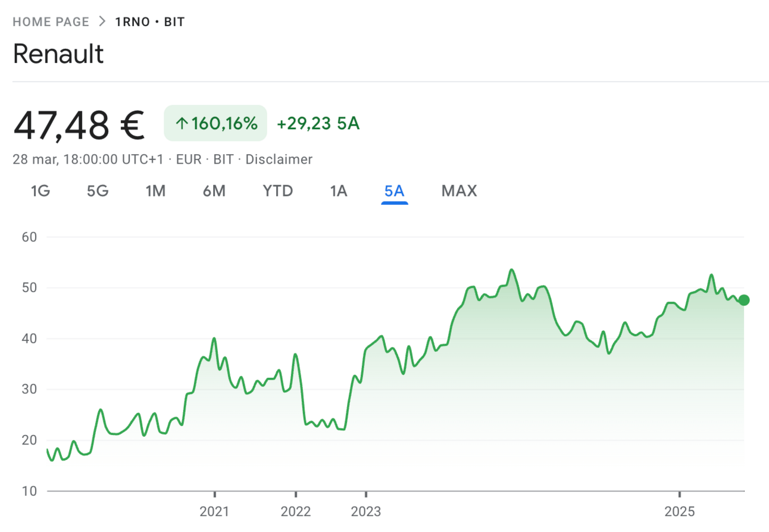Click the breadcrumb chevron separator
Screen dimensions: 769x532
click(102, 22)
